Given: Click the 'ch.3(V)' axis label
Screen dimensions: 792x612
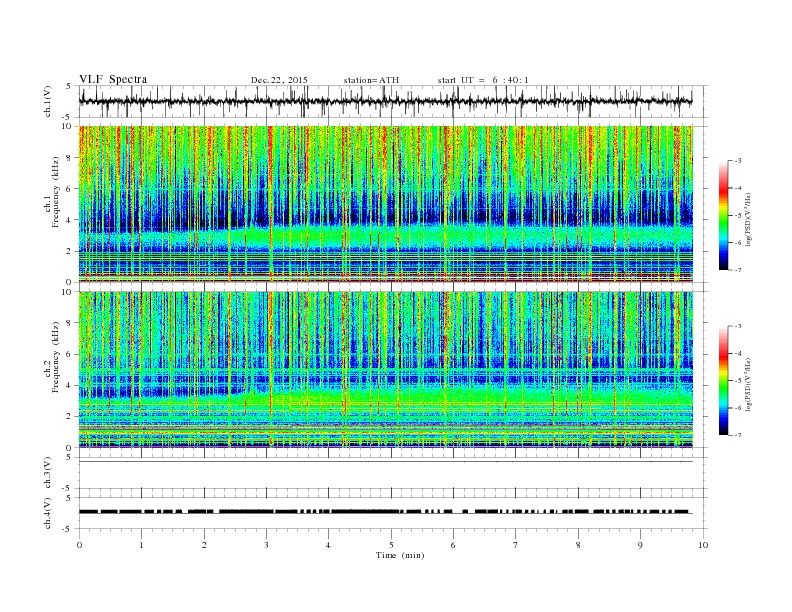Looking at the screenshot, I should [x=48, y=473].
